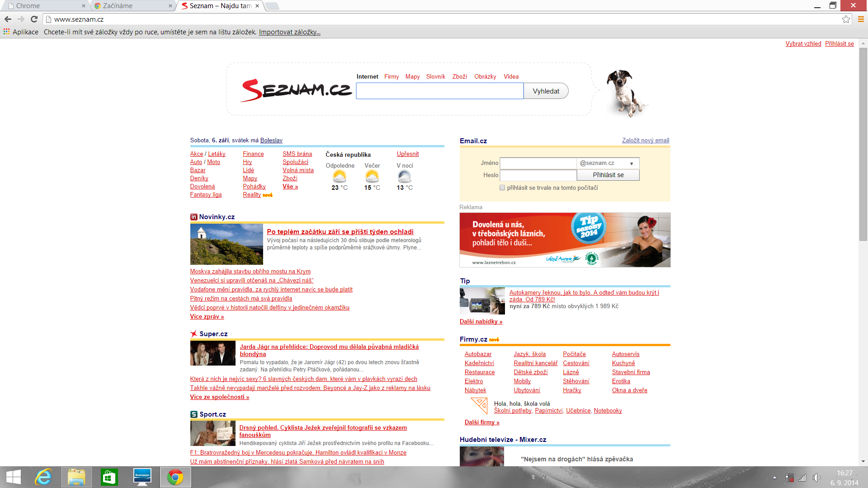Switch to the Chrome browser tab

[45, 6]
